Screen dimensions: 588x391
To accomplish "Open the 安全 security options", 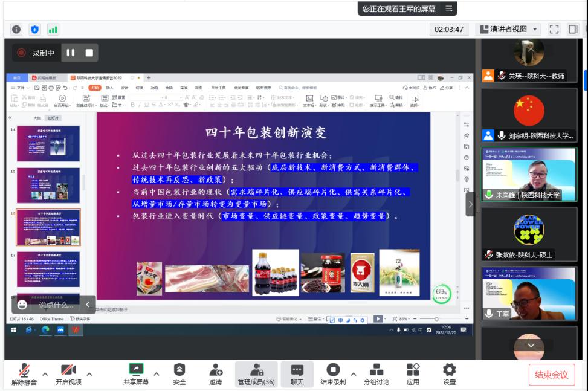I will coord(179,374).
